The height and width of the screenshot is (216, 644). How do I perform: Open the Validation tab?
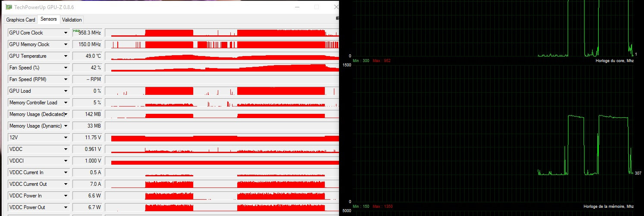72,20
